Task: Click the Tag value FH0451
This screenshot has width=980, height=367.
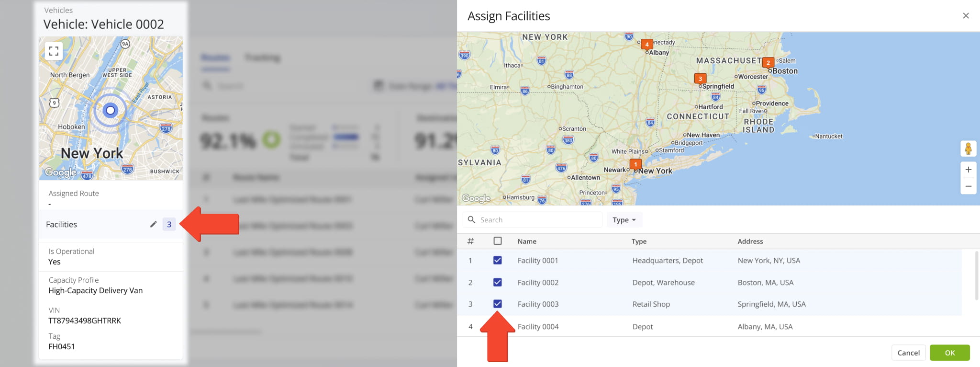Action: coord(61,346)
